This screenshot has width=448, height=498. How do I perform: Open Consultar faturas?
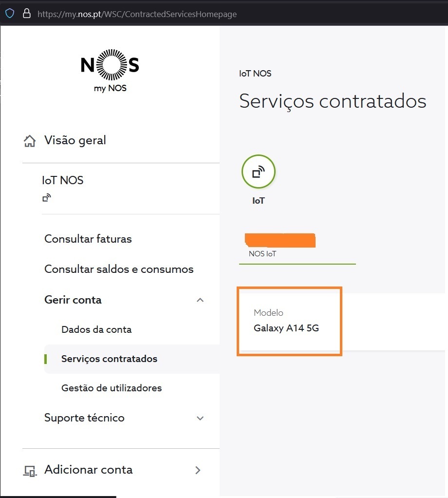pyautogui.click(x=88, y=239)
